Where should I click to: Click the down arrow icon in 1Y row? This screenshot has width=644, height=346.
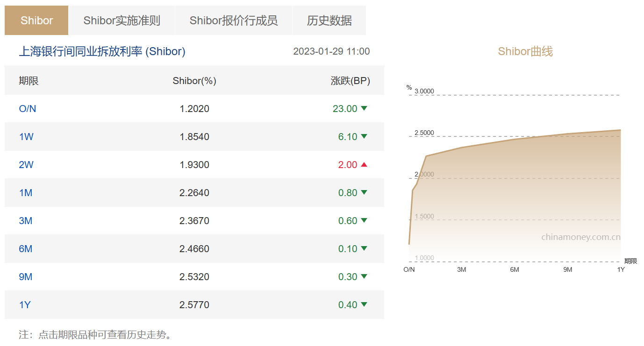pos(364,304)
